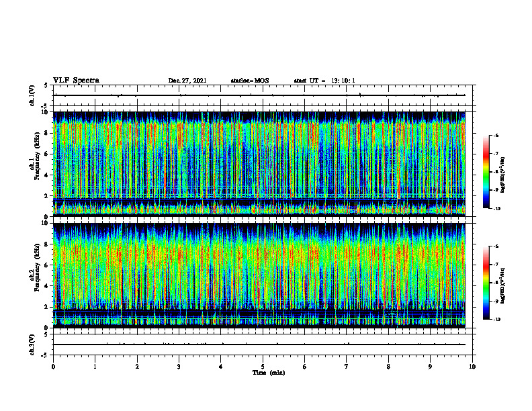Click the 4 kHz tick of ch.2 spectrogram
This screenshot has height=411, width=532.
[47, 286]
